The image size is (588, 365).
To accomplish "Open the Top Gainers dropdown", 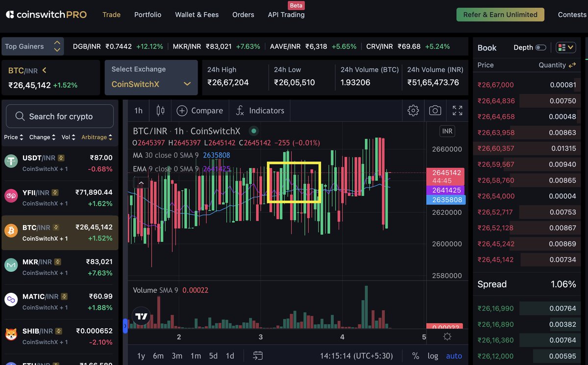I will (x=33, y=47).
